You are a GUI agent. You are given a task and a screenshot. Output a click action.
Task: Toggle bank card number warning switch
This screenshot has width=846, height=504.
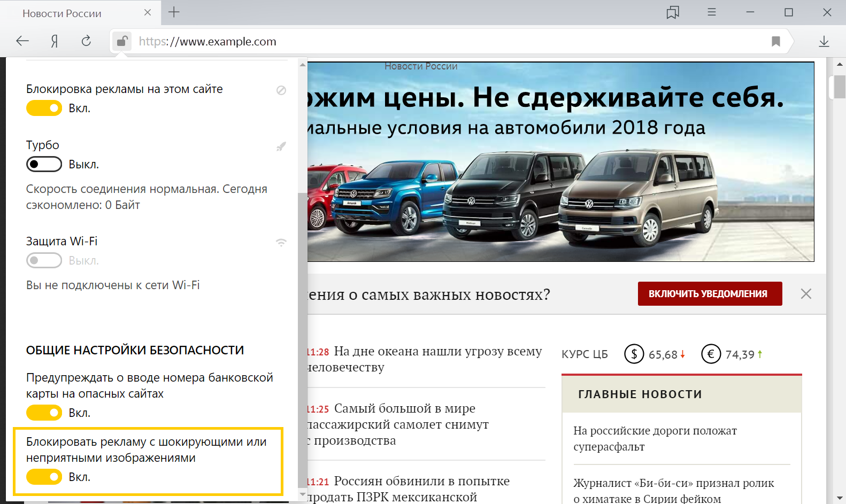click(x=44, y=413)
